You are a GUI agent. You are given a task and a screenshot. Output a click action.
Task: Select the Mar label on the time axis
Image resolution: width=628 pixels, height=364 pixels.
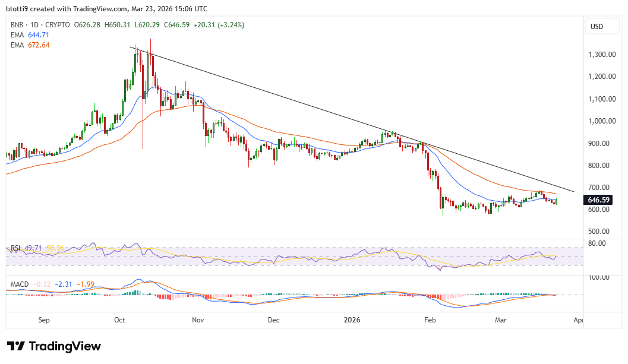click(x=501, y=320)
